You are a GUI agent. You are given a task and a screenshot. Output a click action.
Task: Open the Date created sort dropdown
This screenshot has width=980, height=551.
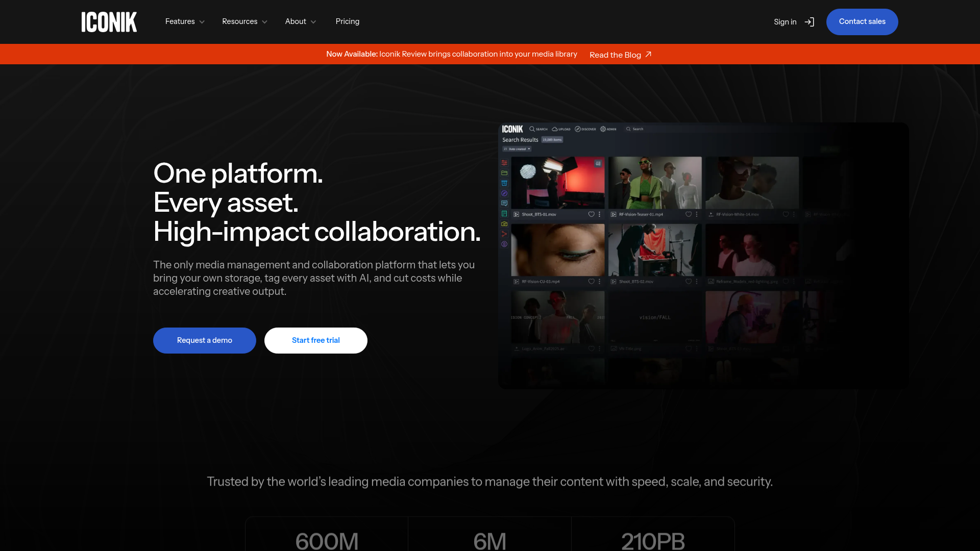tap(519, 148)
